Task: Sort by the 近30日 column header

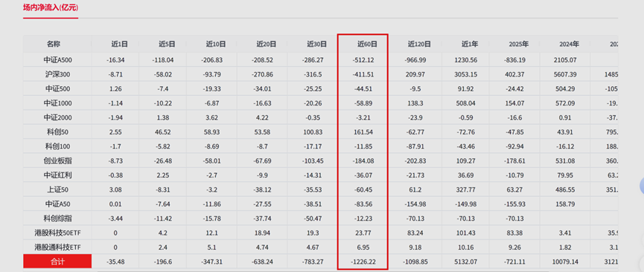Action: pos(317,44)
